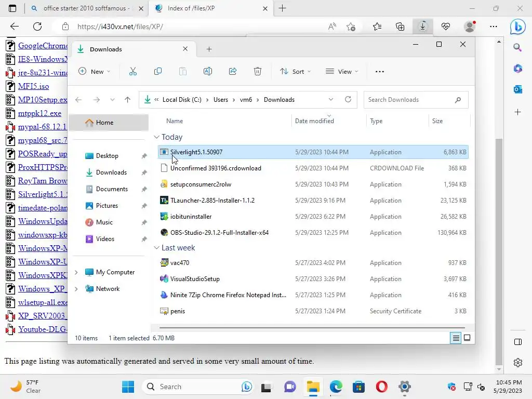
Task: Switch to large thumbnails view icon in status bar
Action: 467,338
